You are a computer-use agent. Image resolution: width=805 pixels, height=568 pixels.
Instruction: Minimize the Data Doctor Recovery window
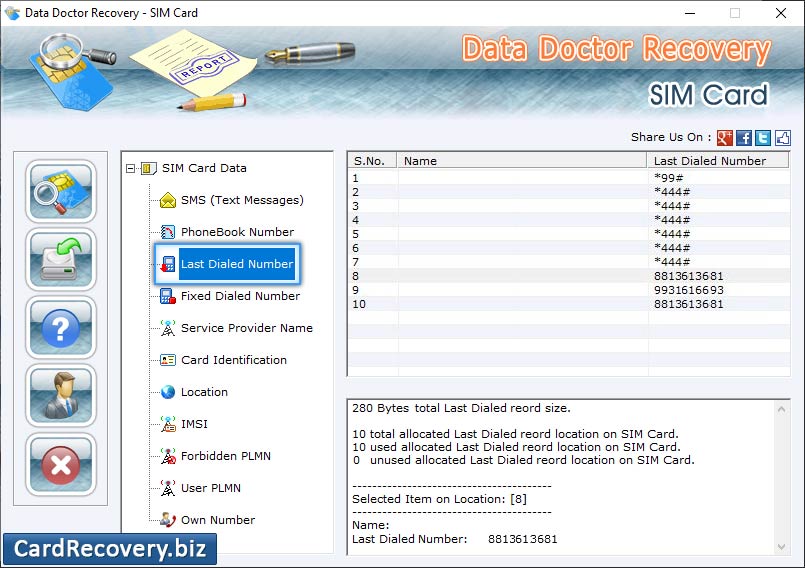click(689, 13)
